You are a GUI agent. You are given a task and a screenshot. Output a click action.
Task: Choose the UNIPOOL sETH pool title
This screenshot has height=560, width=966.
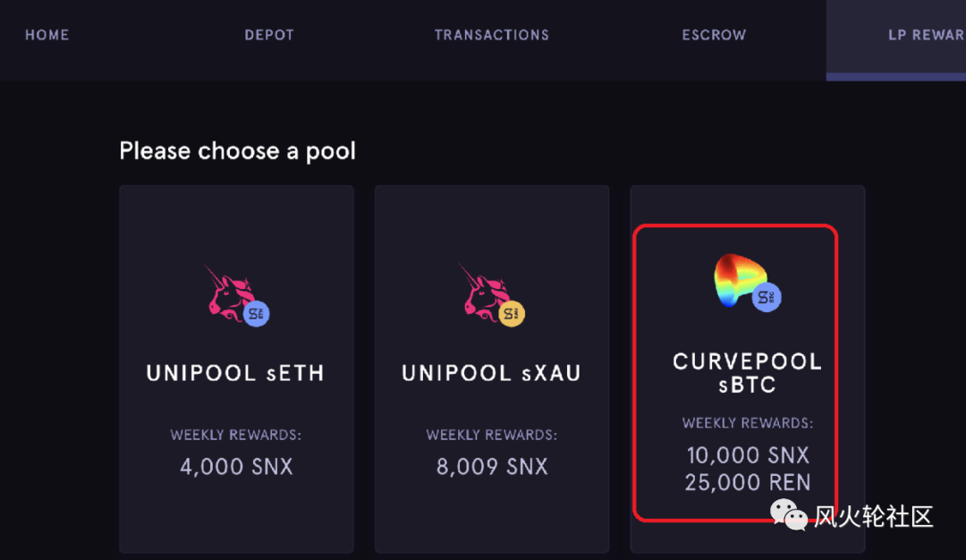click(x=235, y=373)
